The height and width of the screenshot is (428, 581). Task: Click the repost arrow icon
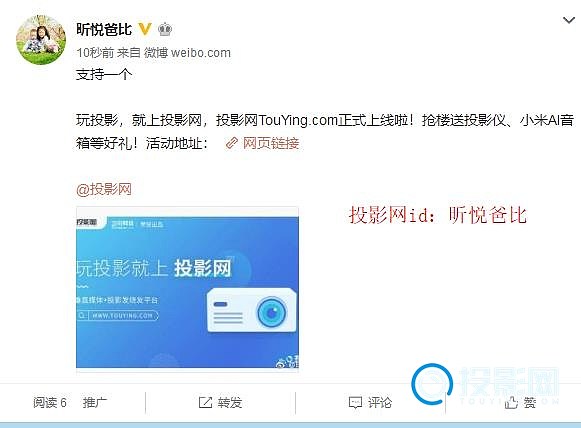[x=205, y=402]
